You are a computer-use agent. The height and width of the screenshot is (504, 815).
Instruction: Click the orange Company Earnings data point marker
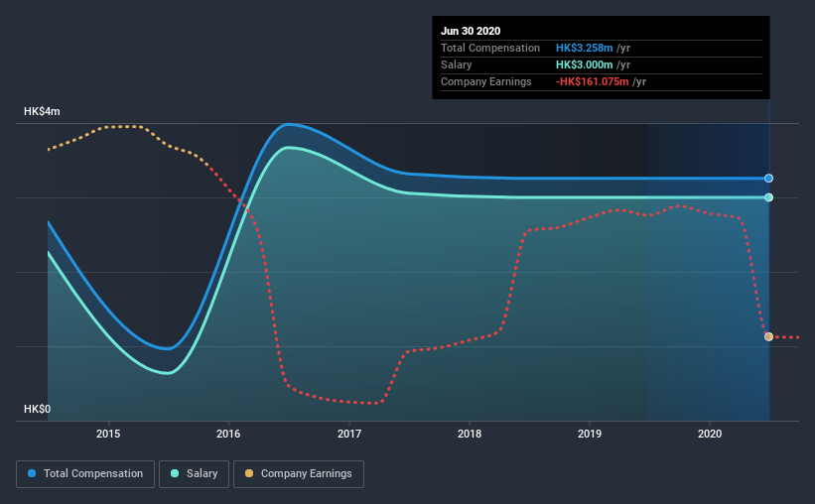768,336
